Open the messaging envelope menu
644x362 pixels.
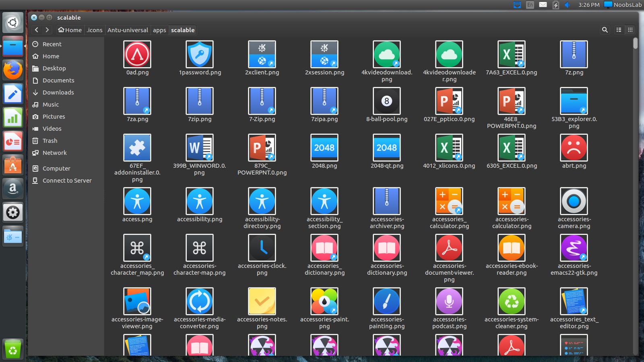(543, 5)
